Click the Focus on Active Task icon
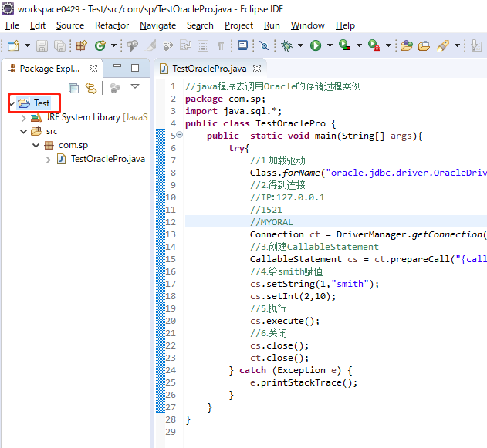The width and height of the screenshot is (487, 448). (115, 89)
